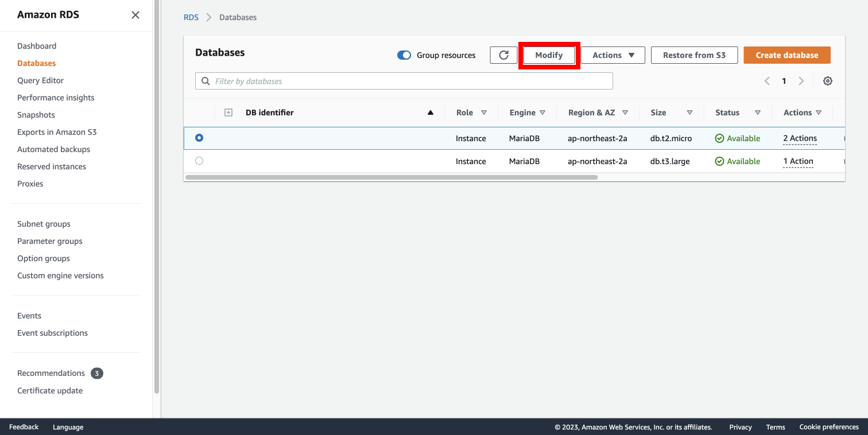Image resolution: width=868 pixels, height=435 pixels.
Task: Open Reserved instances in sidebar
Action: [x=52, y=166]
